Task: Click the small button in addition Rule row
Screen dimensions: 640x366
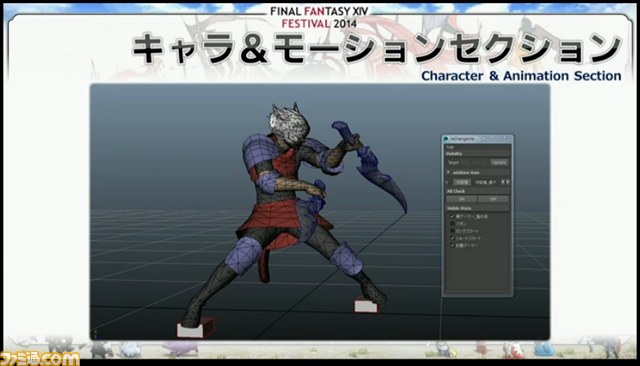Action: 462,182
